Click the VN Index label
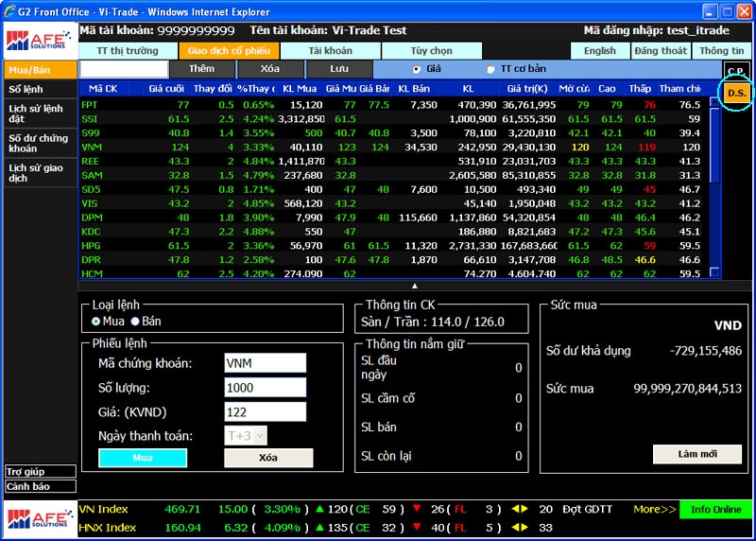The height and width of the screenshot is (541, 756). click(x=103, y=509)
